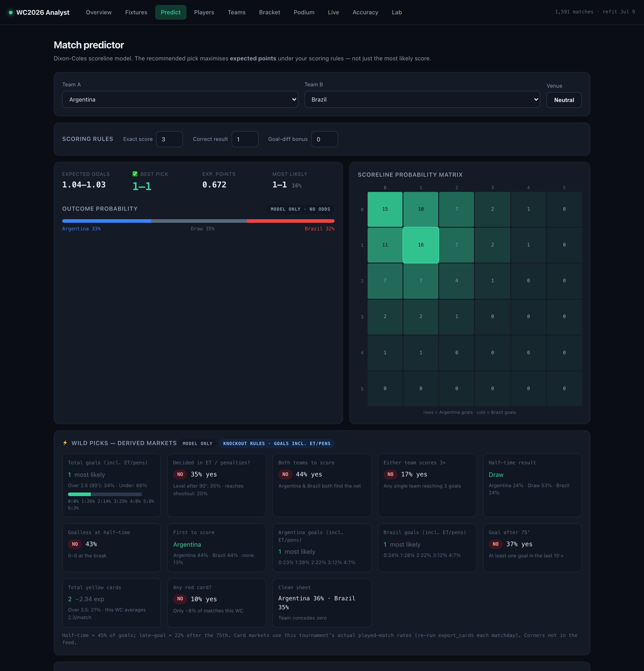Click the most likely 16% label
Viewport: 644px width, 671px height.
click(x=296, y=186)
